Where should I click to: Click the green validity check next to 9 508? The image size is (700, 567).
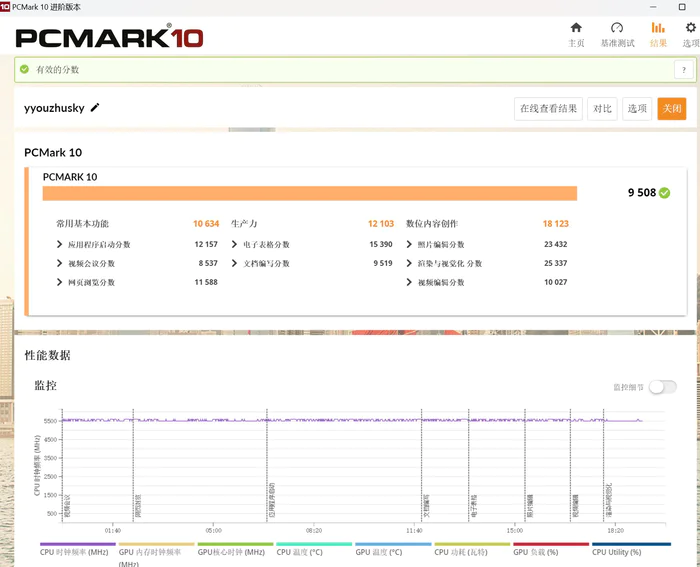click(x=664, y=193)
